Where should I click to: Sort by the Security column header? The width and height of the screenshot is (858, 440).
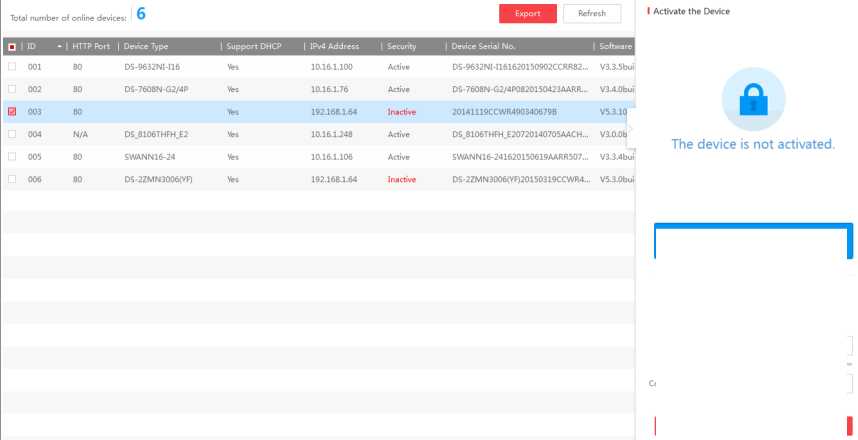pyautogui.click(x=405, y=47)
